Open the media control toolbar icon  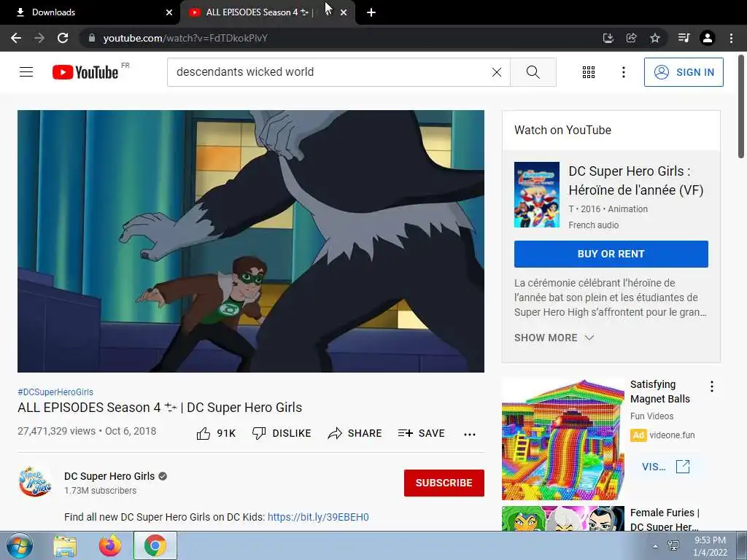pos(684,38)
